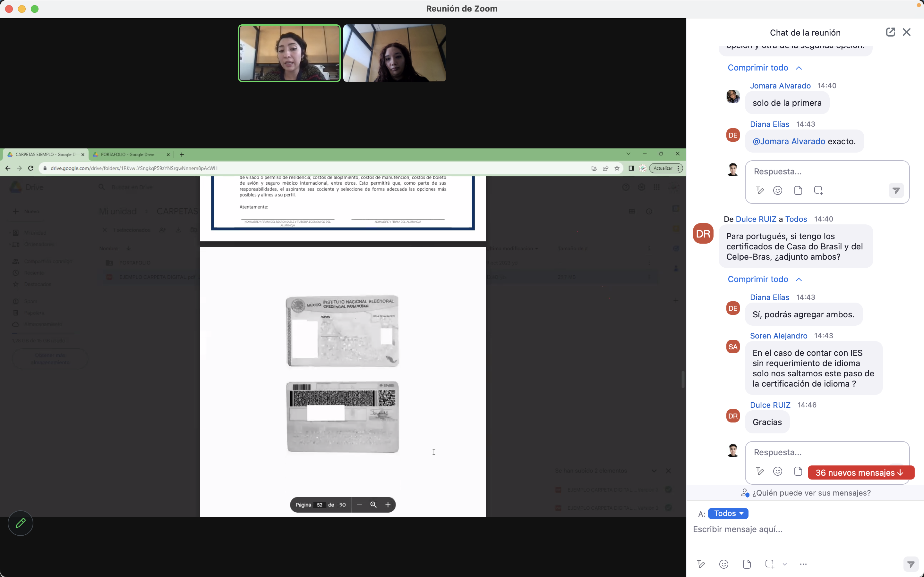The height and width of the screenshot is (577, 924).
Task: Click the more options ellipsis in chat toolbar
Action: [803, 564]
